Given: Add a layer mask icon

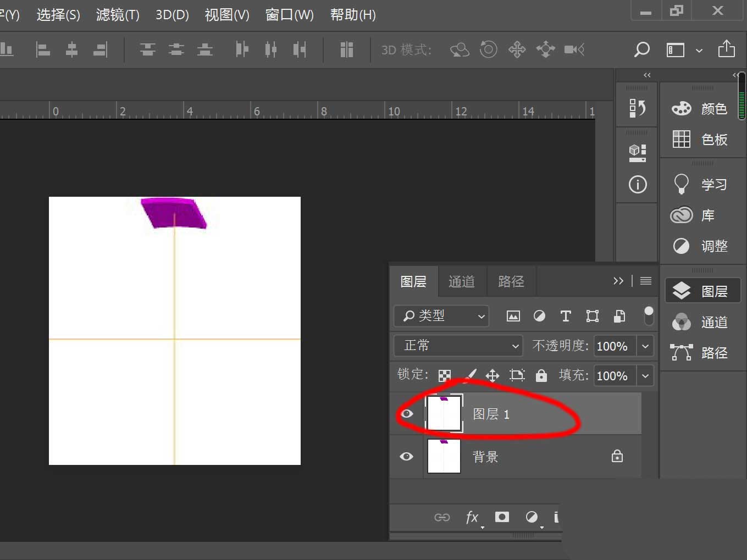Looking at the screenshot, I should (502, 517).
